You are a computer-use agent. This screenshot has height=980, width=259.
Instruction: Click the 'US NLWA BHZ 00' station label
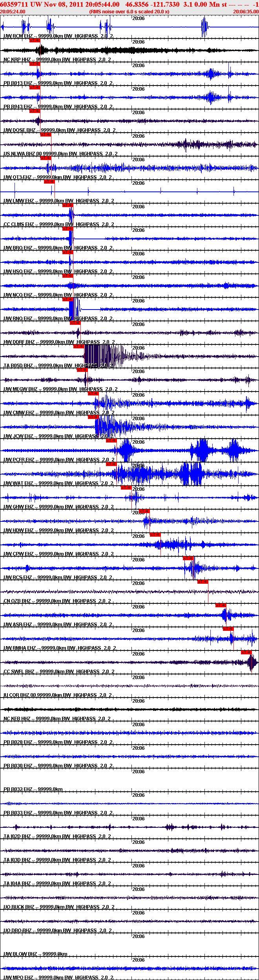coord(22,154)
